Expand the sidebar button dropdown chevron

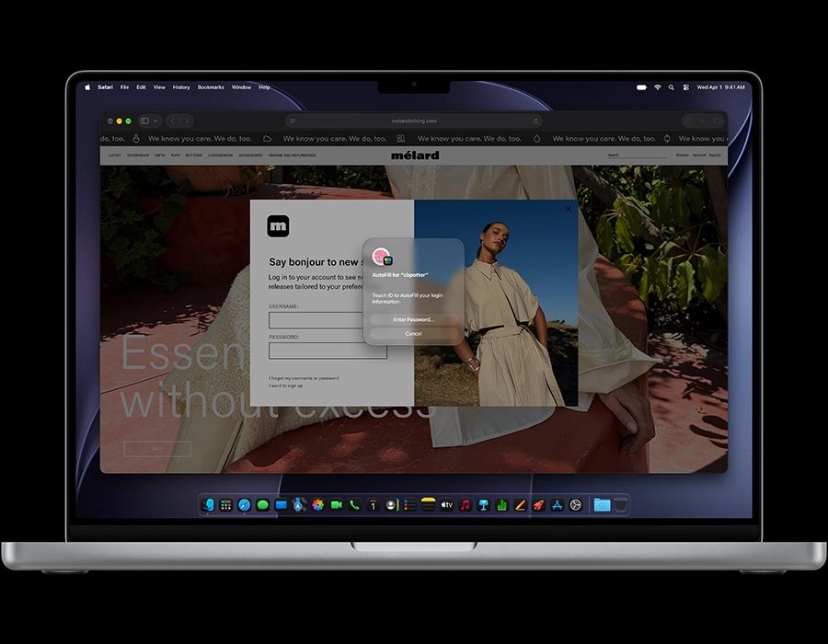pos(155,121)
